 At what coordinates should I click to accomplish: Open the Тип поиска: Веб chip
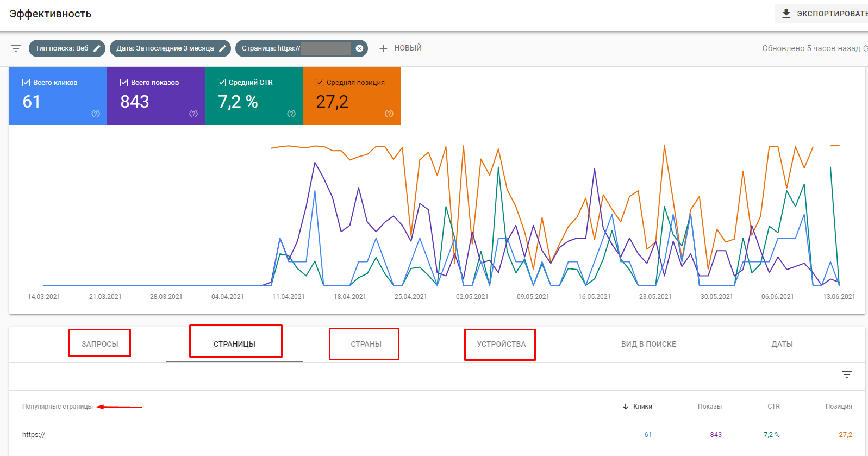coord(61,48)
